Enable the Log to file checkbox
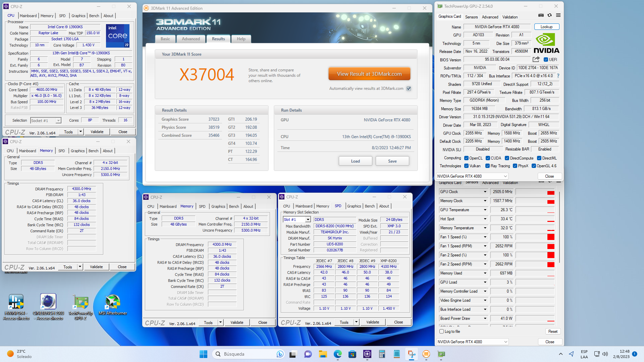Viewport: 644px width, 362px height. [x=442, y=331]
